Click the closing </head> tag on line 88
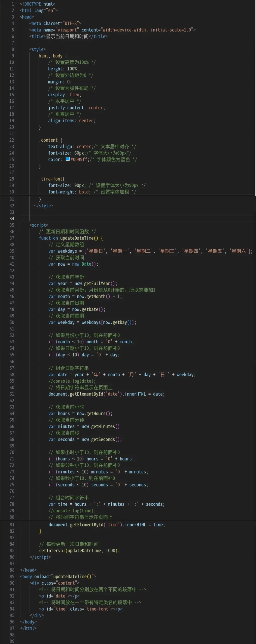This screenshot has width=256, height=644. 28,570
